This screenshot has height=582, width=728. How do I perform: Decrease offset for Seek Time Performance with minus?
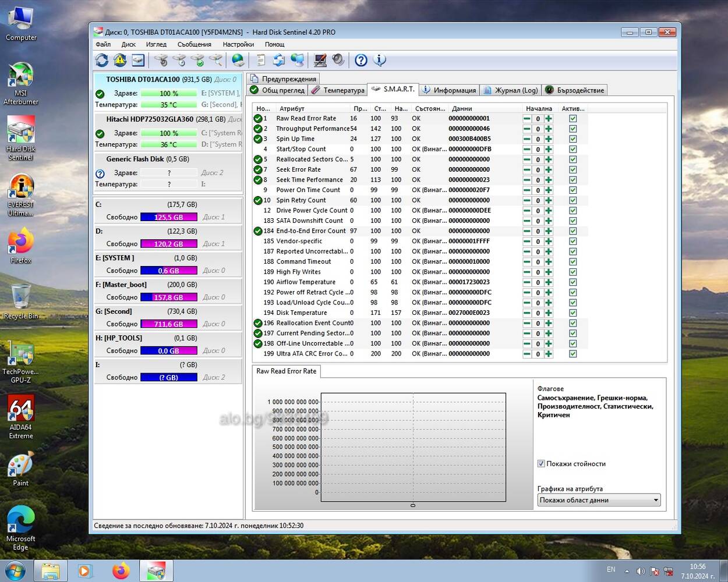coord(527,180)
